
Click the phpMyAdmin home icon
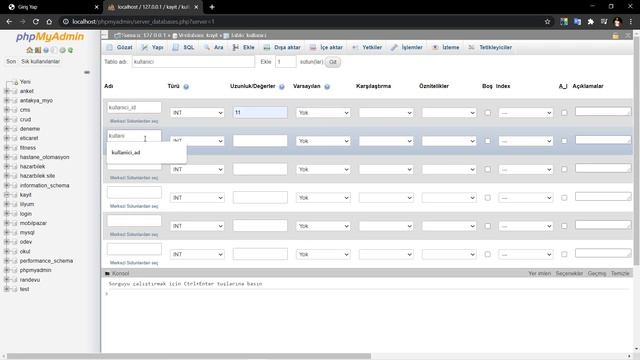coord(29,50)
